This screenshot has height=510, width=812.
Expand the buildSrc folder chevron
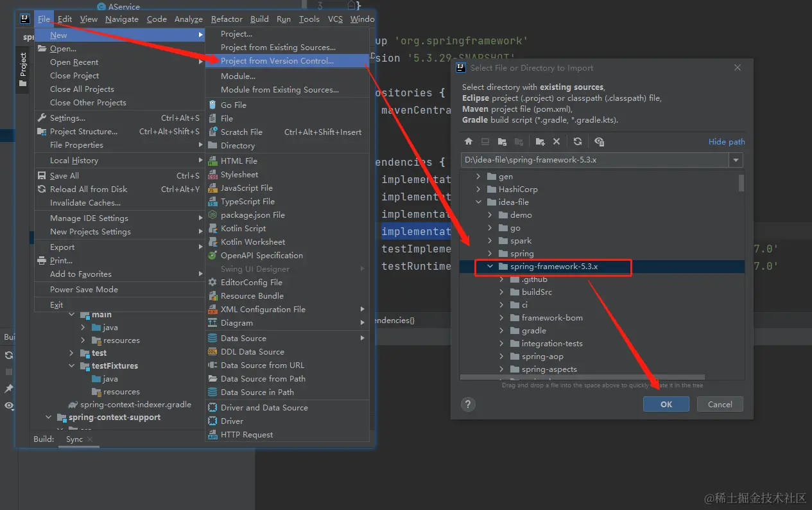click(x=502, y=292)
